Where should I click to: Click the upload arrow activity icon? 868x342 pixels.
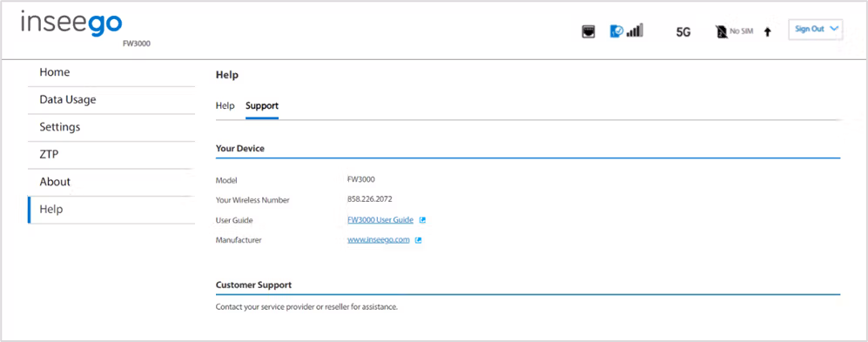(767, 32)
